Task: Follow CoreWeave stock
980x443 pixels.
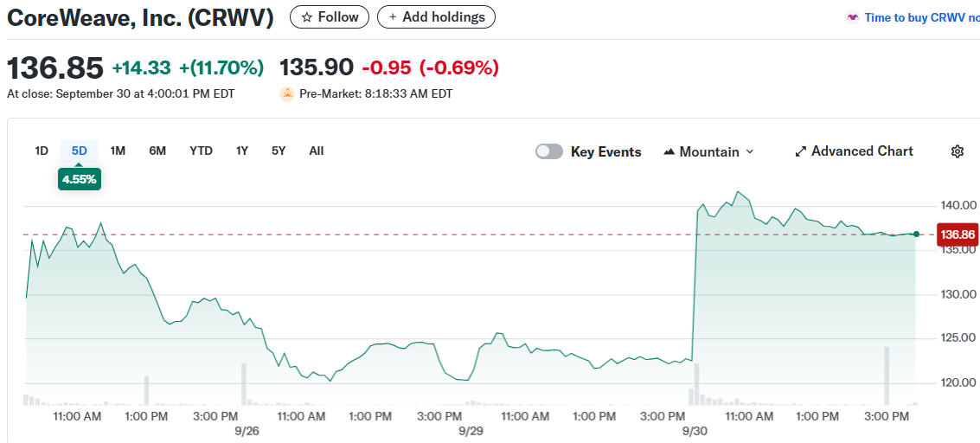Action: point(330,16)
